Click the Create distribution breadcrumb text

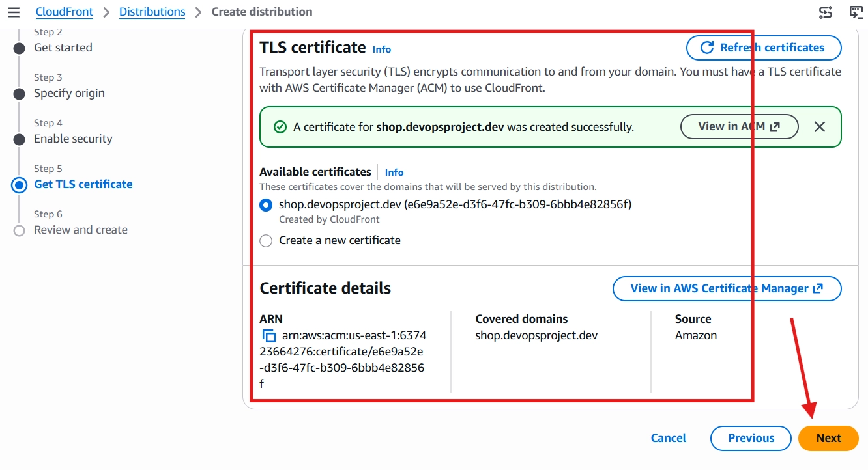click(262, 12)
